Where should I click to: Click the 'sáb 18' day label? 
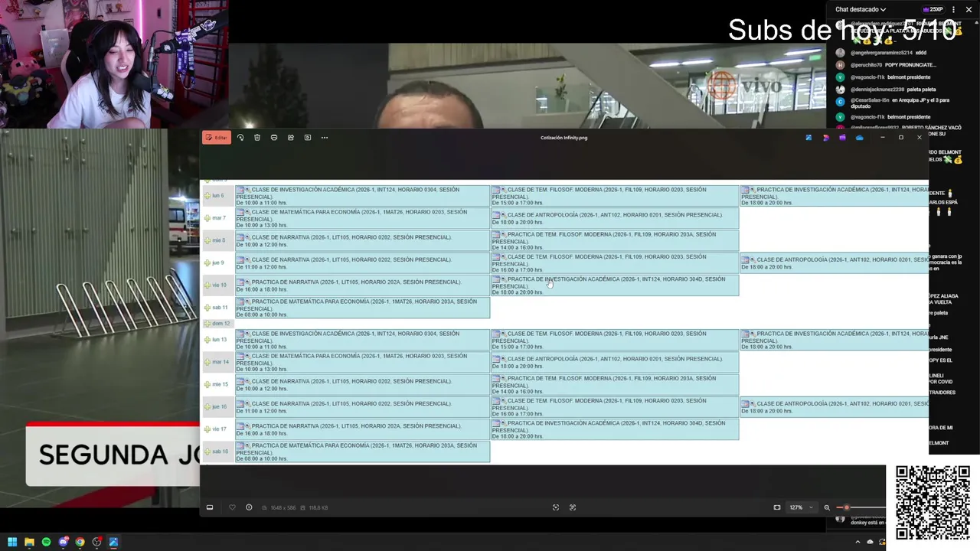click(220, 452)
